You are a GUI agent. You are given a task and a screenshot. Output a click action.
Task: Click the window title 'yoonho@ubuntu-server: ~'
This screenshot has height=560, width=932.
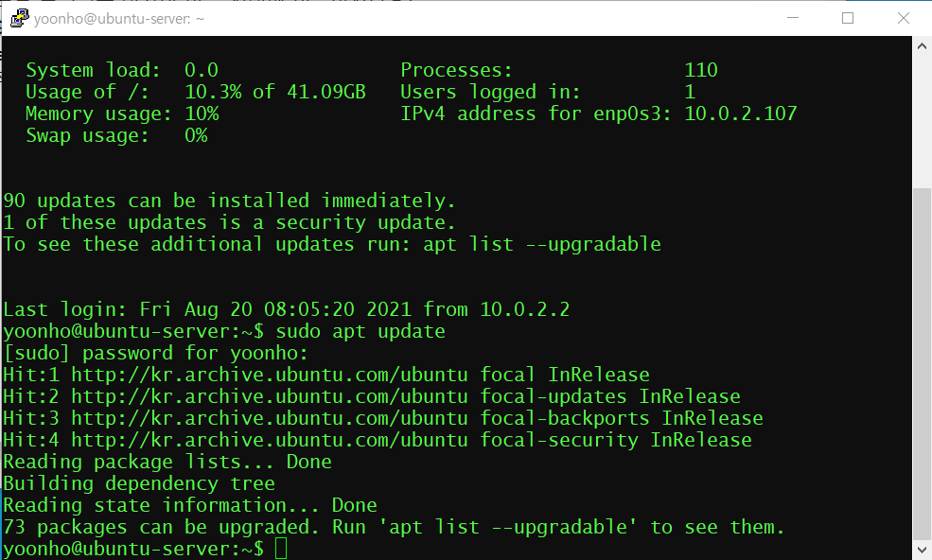point(119,19)
